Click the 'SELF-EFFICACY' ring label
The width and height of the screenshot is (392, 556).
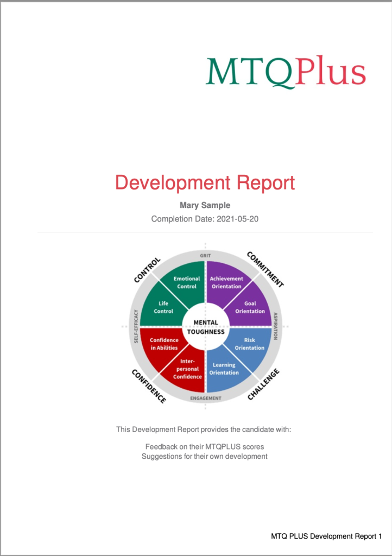click(x=136, y=326)
